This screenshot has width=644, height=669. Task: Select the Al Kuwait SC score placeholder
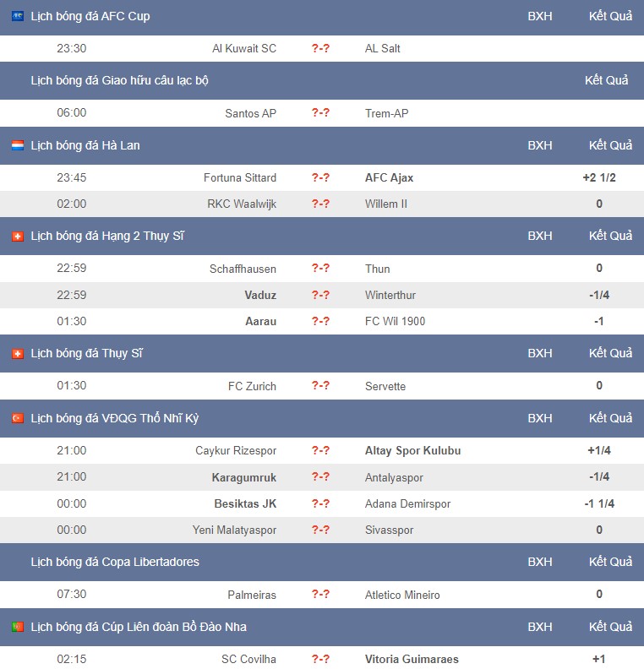[x=320, y=48]
